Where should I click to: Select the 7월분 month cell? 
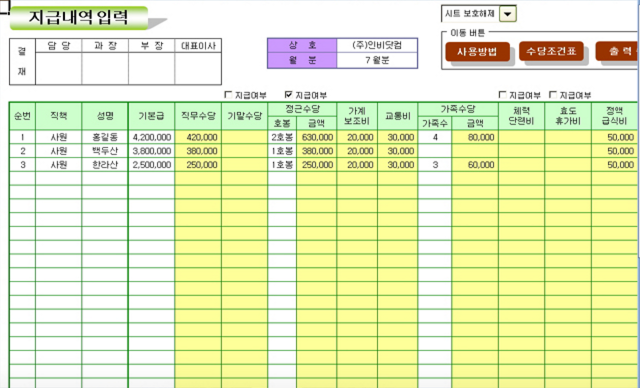377,60
